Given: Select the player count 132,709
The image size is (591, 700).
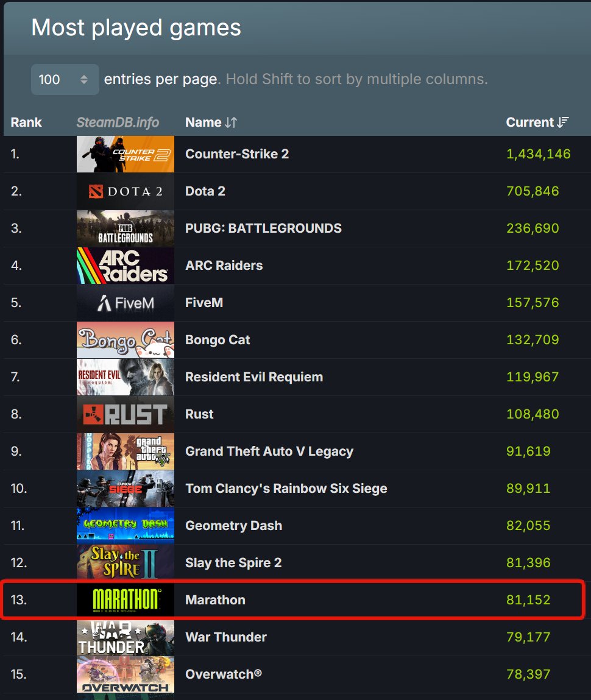Looking at the screenshot, I should click(x=533, y=340).
